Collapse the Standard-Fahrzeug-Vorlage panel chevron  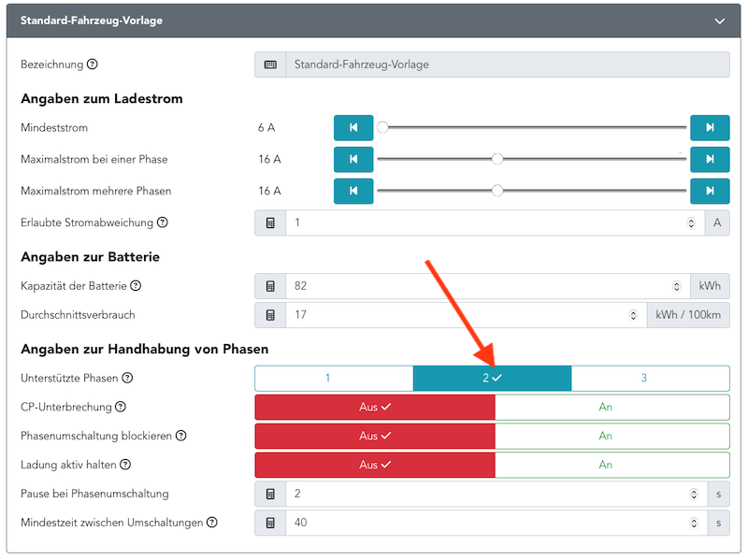719,21
